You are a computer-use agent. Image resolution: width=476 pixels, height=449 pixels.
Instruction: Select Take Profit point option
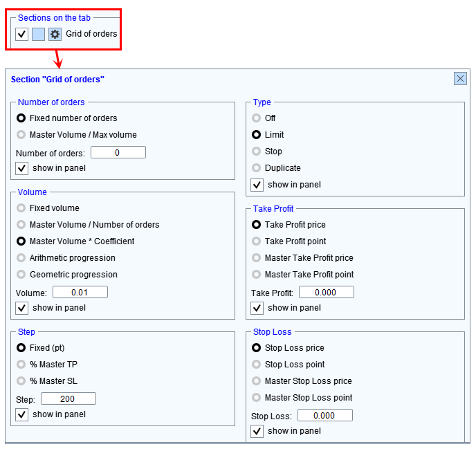[x=257, y=241]
